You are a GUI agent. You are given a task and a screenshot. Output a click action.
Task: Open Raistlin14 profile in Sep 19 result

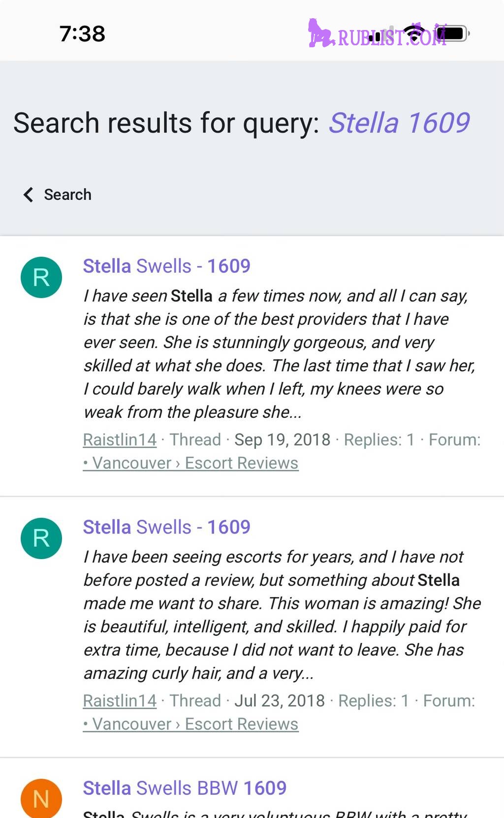pyautogui.click(x=120, y=440)
